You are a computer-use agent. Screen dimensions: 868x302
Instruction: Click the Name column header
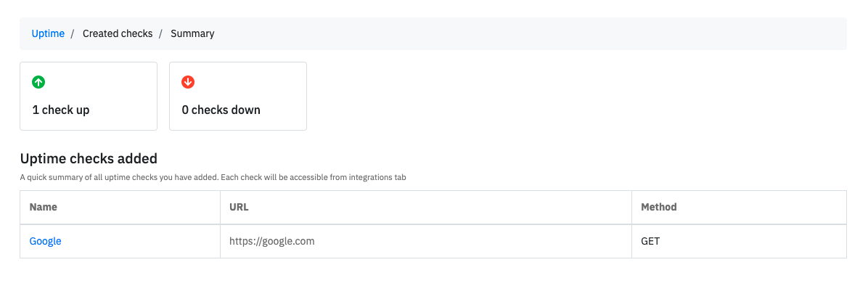[x=120, y=207]
